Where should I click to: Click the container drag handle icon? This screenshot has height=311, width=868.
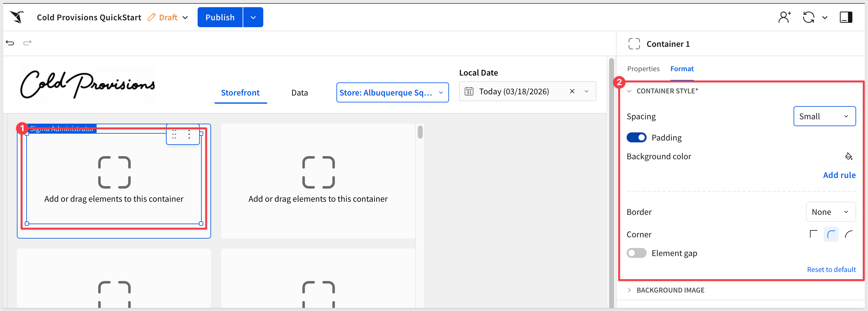coord(174,134)
